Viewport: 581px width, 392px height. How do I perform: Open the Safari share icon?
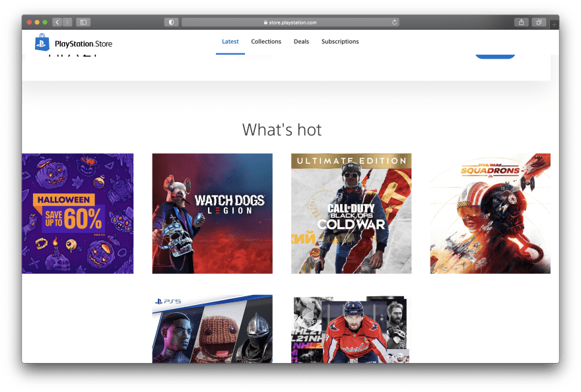tap(522, 22)
